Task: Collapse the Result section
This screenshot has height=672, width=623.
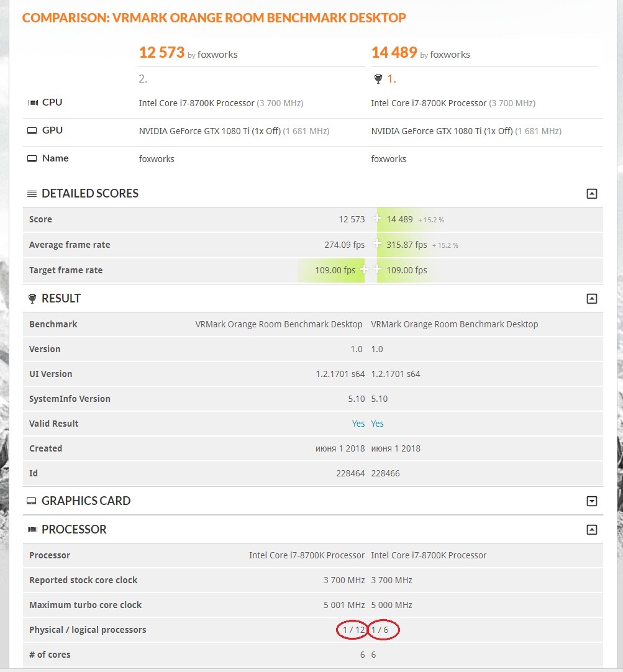Action: click(591, 299)
